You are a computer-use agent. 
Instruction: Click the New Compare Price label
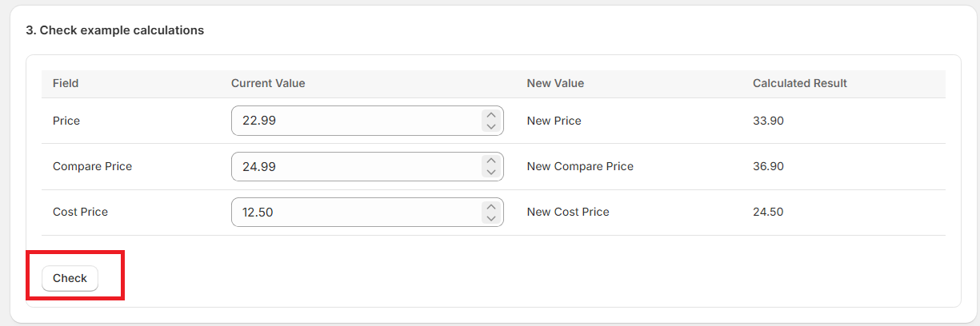click(579, 166)
